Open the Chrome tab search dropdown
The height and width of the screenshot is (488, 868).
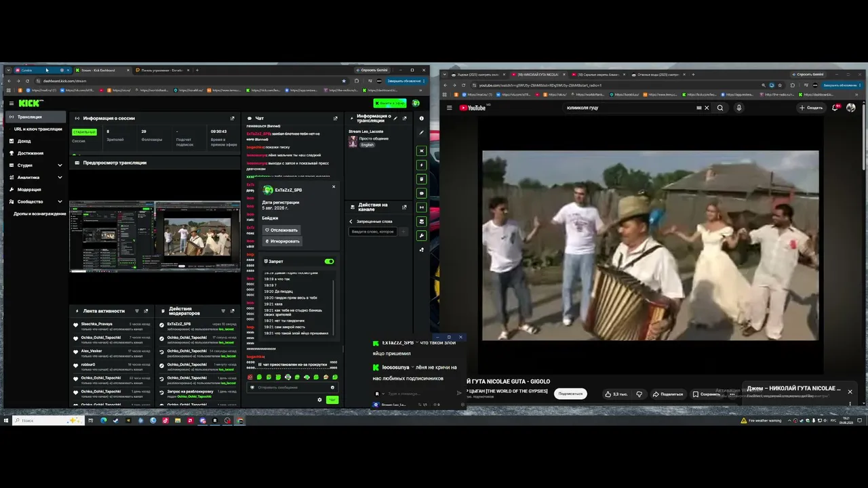(8, 70)
